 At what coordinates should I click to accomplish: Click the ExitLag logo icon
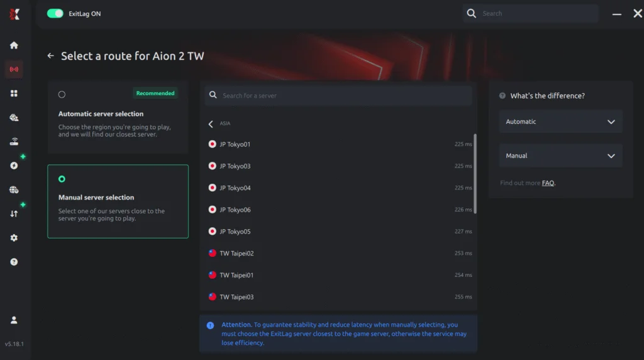tap(14, 14)
